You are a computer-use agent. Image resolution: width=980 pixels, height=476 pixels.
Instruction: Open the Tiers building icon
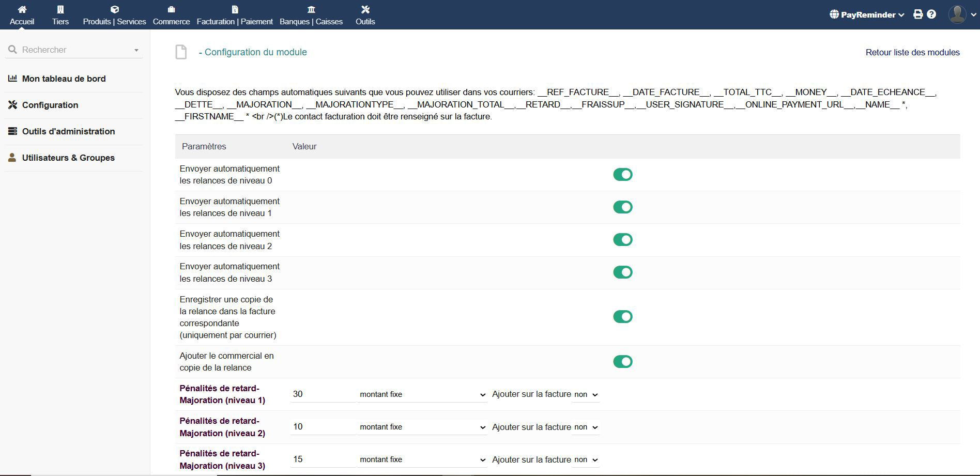tap(60, 9)
